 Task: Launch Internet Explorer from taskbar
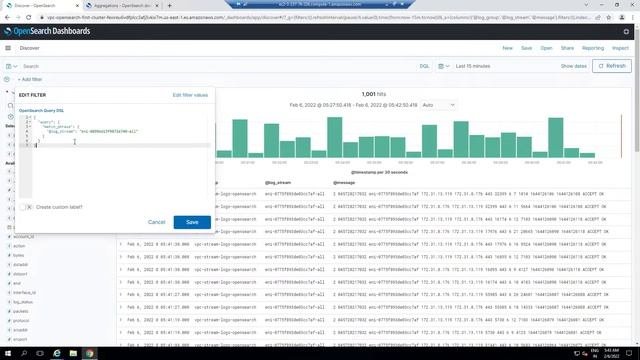pos(57,353)
